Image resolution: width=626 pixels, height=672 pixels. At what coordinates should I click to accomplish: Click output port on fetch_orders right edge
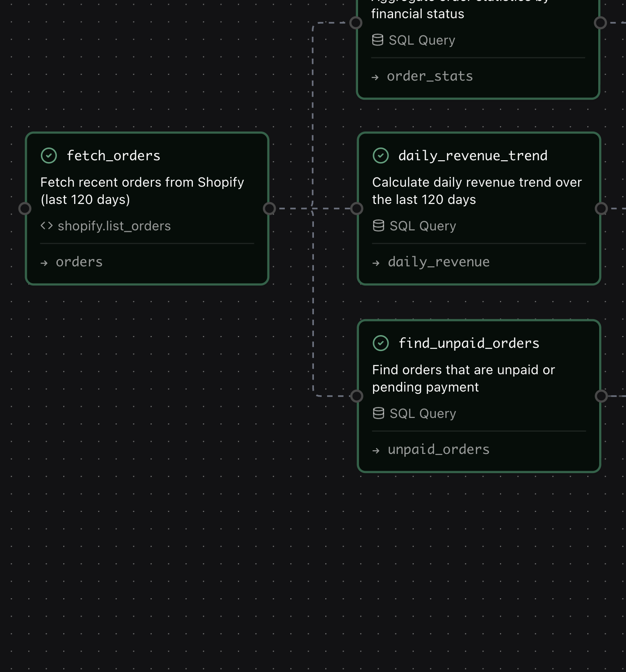(269, 209)
